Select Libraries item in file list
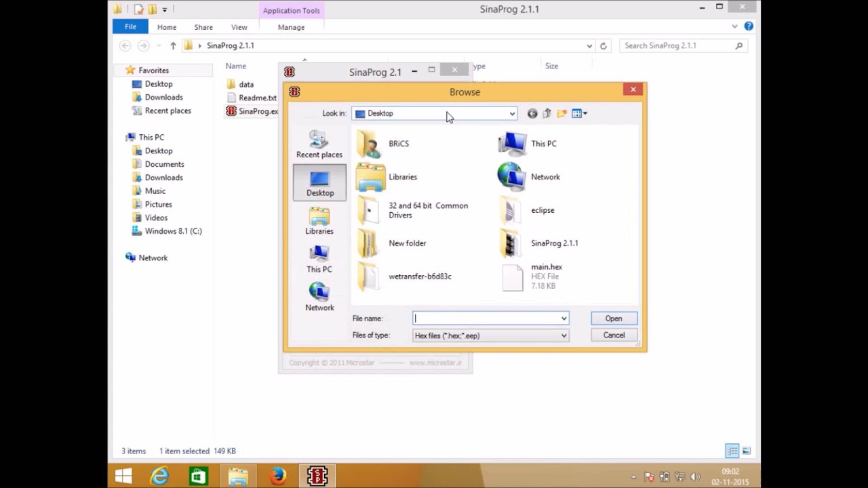This screenshot has height=488, width=868. point(387,177)
